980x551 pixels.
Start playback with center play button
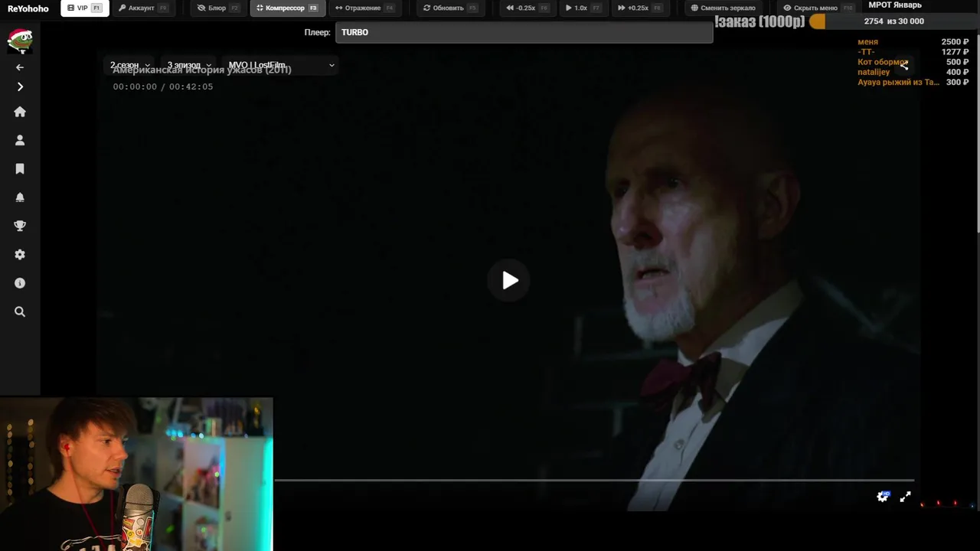click(x=509, y=281)
